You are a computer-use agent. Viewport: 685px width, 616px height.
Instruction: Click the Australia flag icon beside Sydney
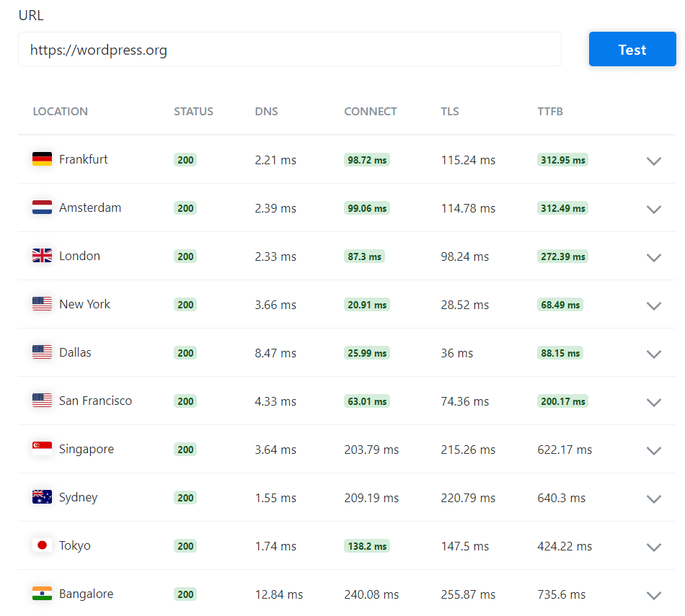tap(42, 497)
